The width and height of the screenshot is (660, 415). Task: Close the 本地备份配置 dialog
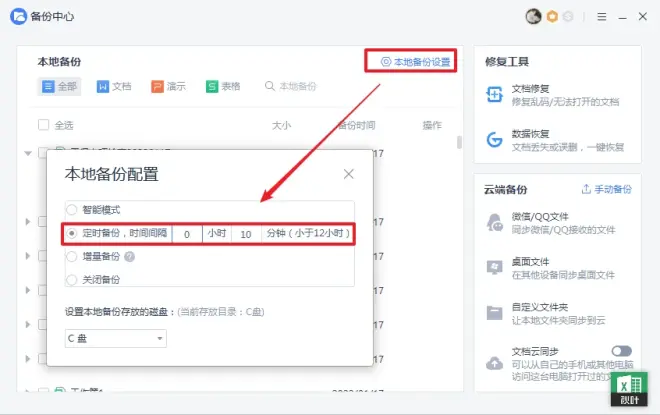[349, 174]
